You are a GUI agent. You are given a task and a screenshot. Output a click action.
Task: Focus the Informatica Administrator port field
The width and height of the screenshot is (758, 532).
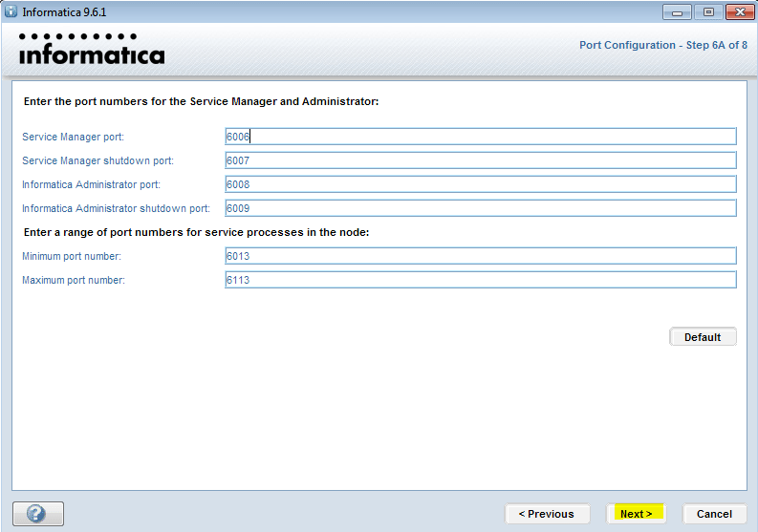click(481, 184)
